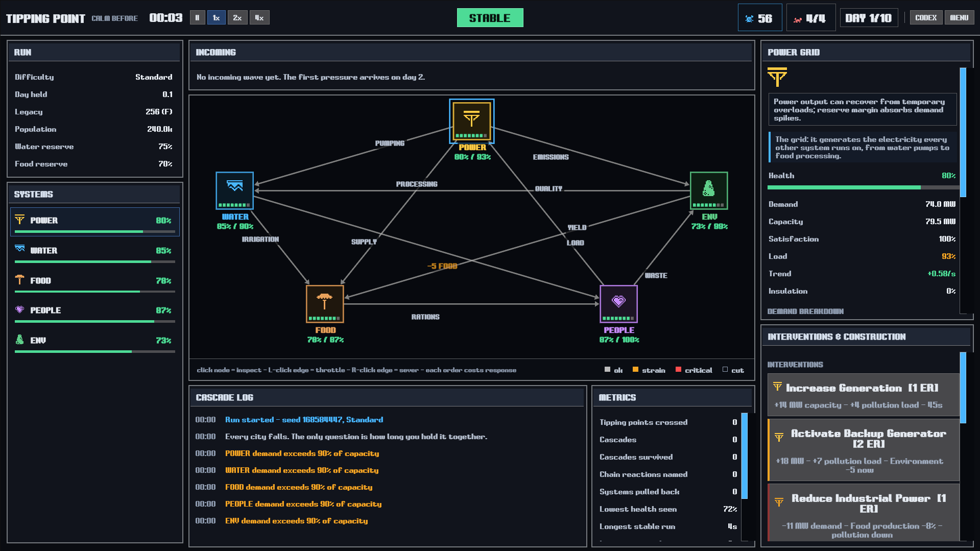Pause the simulation
This screenshot has width=980, height=551.
click(x=197, y=18)
